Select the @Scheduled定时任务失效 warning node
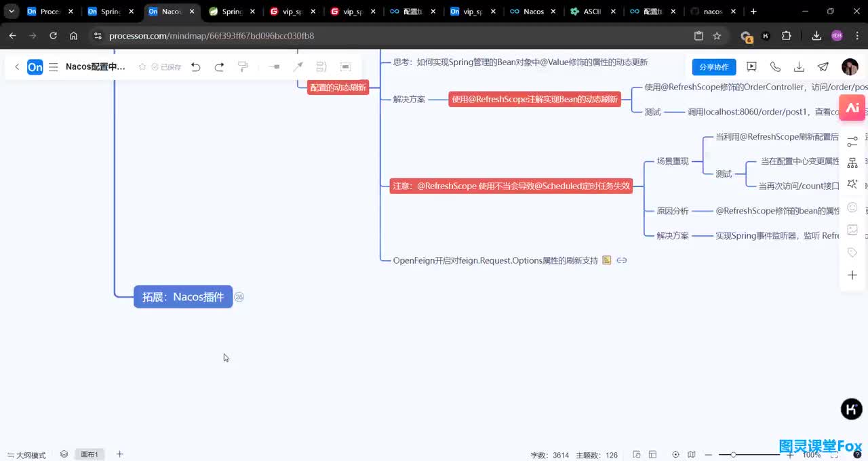The image size is (868, 461). coord(511,186)
